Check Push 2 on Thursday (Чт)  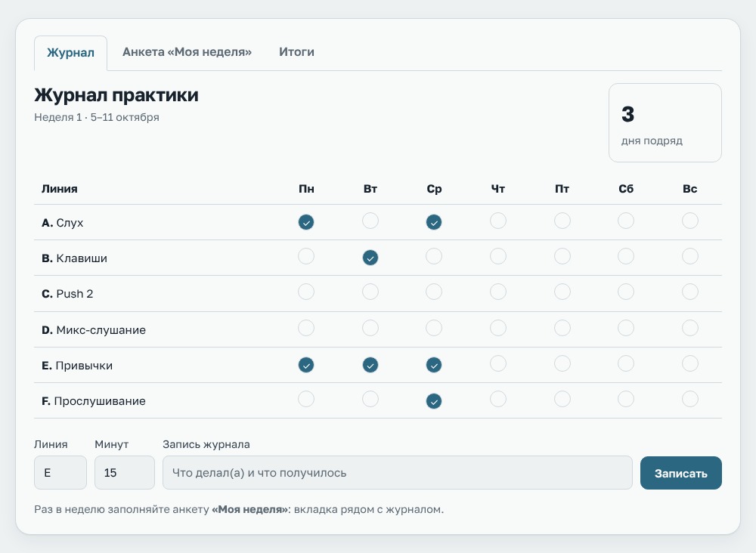[498, 292]
